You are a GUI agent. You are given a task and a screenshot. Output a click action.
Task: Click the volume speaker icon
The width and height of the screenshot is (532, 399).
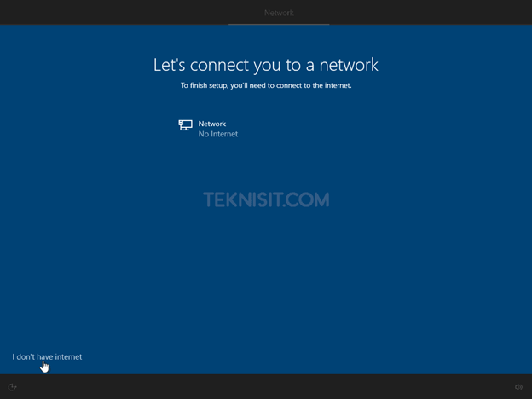point(518,387)
